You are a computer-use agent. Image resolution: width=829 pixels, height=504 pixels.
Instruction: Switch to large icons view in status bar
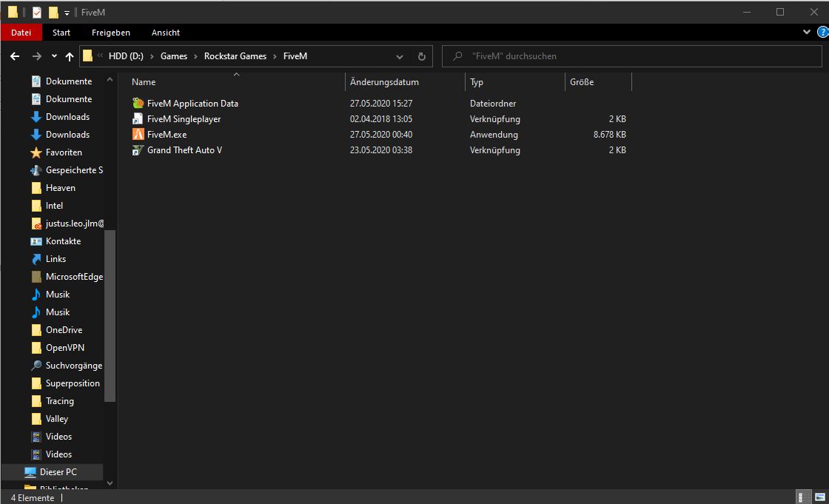pos(820,497)
